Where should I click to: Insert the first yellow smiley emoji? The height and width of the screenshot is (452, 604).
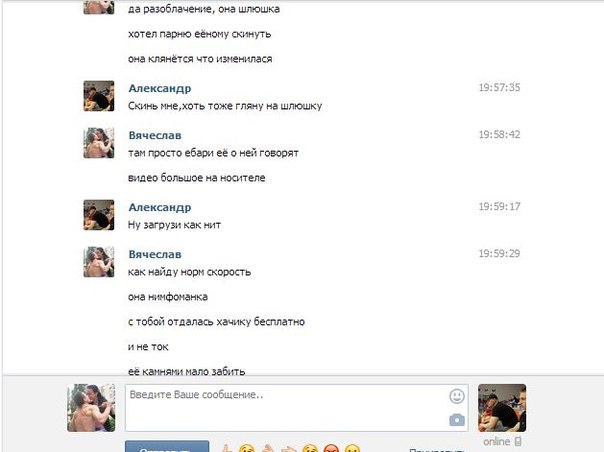pos(247,449)
